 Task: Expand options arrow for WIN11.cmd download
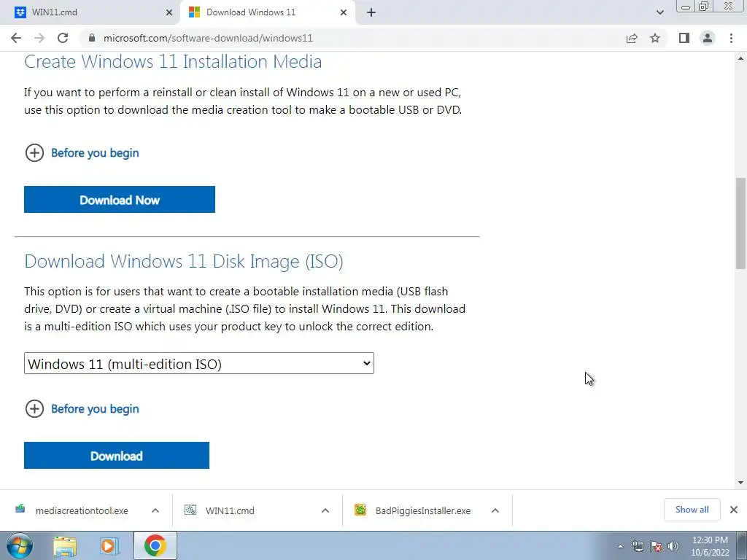pyautogui.click(x=325, y=510)
